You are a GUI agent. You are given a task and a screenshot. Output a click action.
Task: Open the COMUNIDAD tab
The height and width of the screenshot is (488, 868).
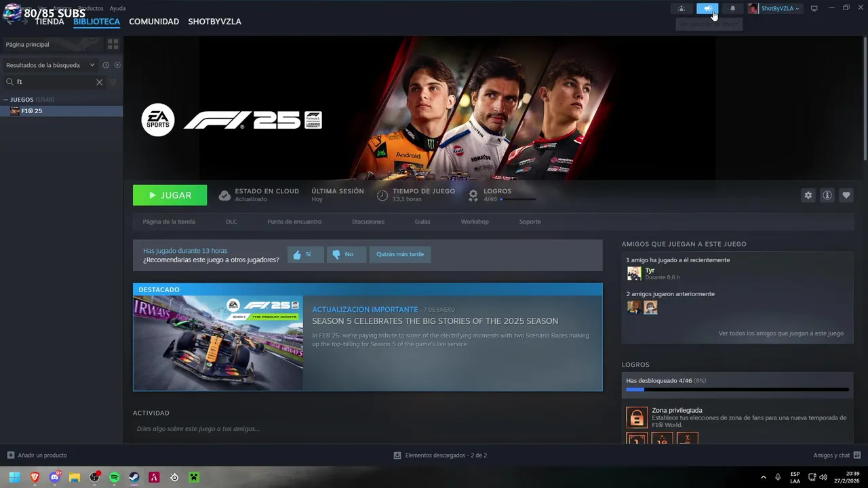(154, 22)
